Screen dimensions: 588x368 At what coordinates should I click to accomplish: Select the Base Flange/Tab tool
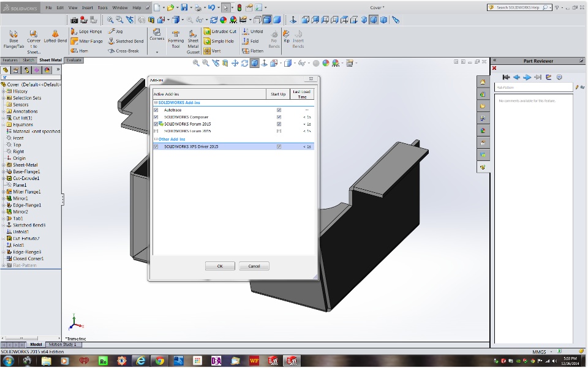(x=13, y=39)
